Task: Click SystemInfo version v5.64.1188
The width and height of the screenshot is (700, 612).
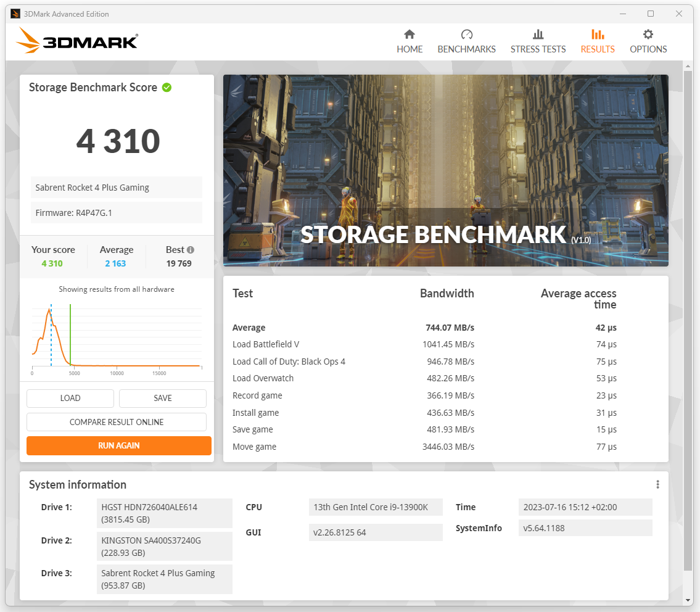Action: 585,528
